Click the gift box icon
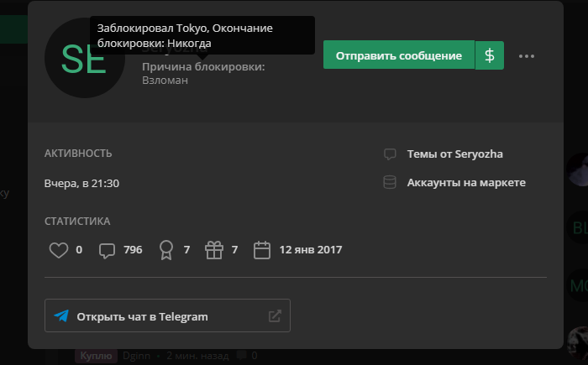 [x=214, y=249]
